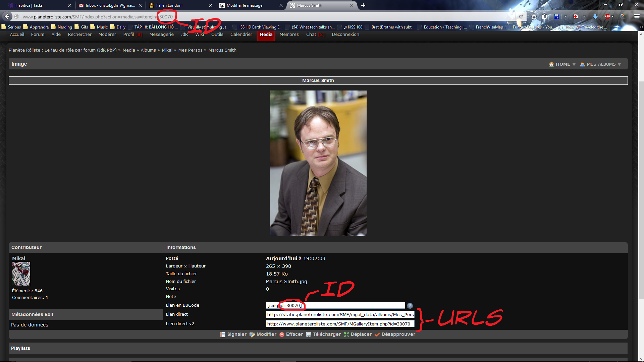Open the Messagerie menu item
Screen dimensions: 644x362
coord(161,35)
